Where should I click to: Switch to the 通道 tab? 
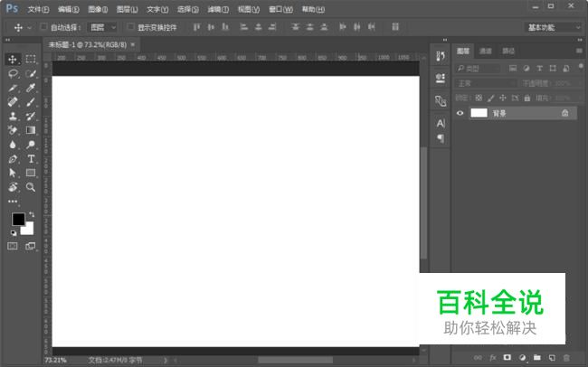pos(486,51)
